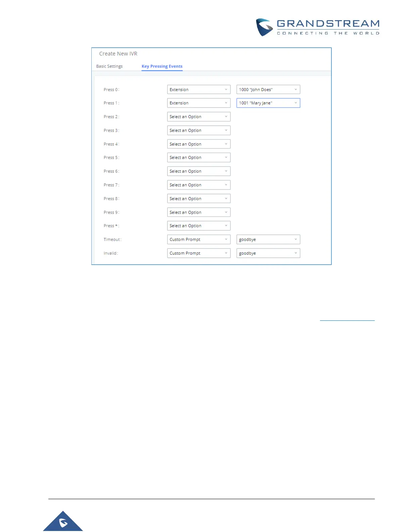Viewport: 411px width, 532px height.
Task: Choose an option for Press 9
Action: 199,212
